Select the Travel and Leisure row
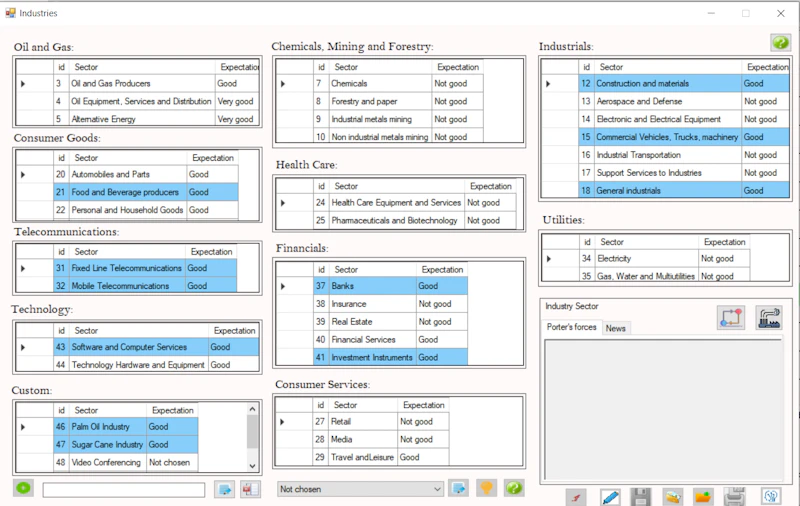Screen dimensions: 800x506 point(363,458)
